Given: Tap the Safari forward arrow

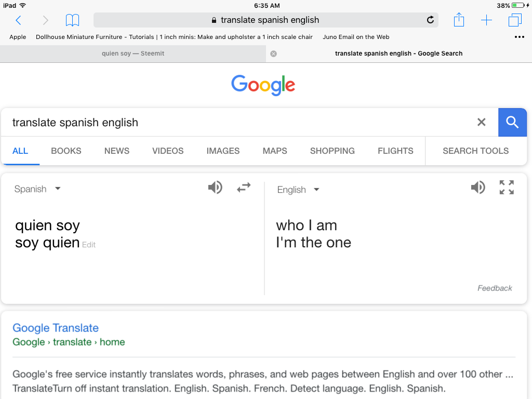Looking at the screenshot, I should (x=46, y=20).
